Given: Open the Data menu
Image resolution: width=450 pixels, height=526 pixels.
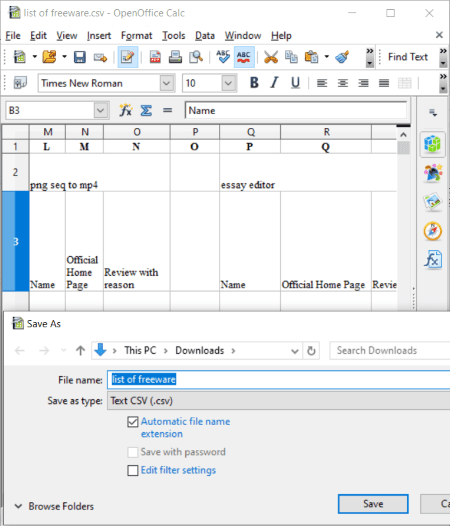Looking at the screenshot, I should 205,36.
